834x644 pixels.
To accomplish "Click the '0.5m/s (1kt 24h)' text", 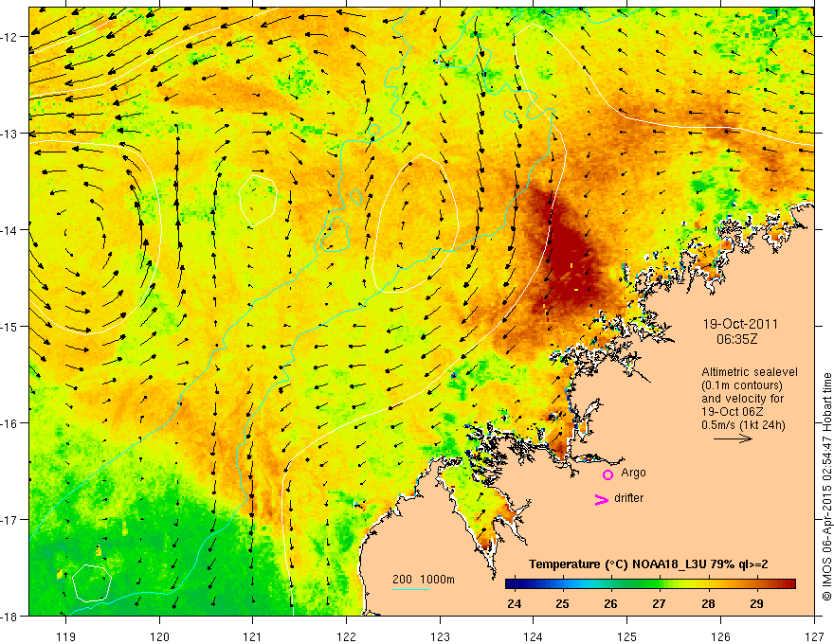I will [743, 425].
